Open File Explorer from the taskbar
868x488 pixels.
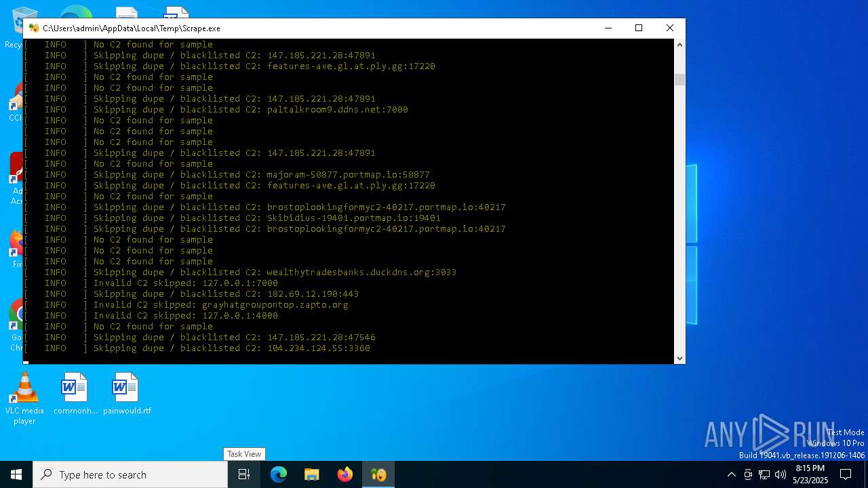(x=312, y=474)
